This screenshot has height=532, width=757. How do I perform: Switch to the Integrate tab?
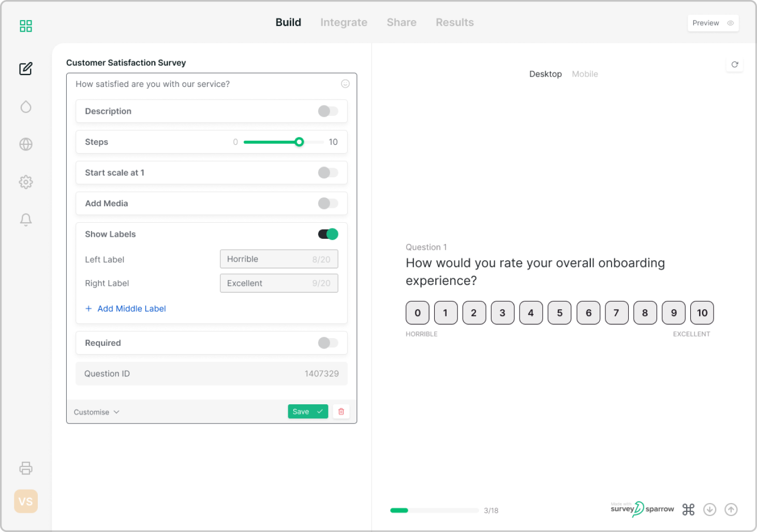[x=344, y=22]
